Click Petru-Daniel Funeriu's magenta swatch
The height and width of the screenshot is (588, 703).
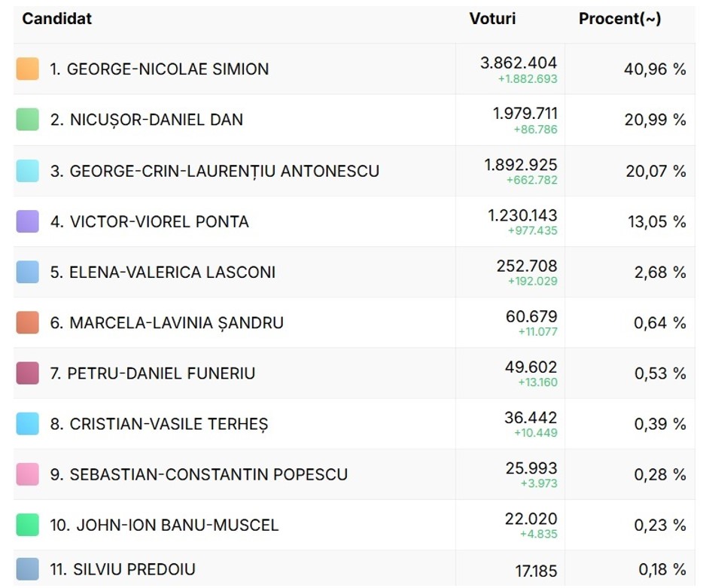(x=28, y=373)
